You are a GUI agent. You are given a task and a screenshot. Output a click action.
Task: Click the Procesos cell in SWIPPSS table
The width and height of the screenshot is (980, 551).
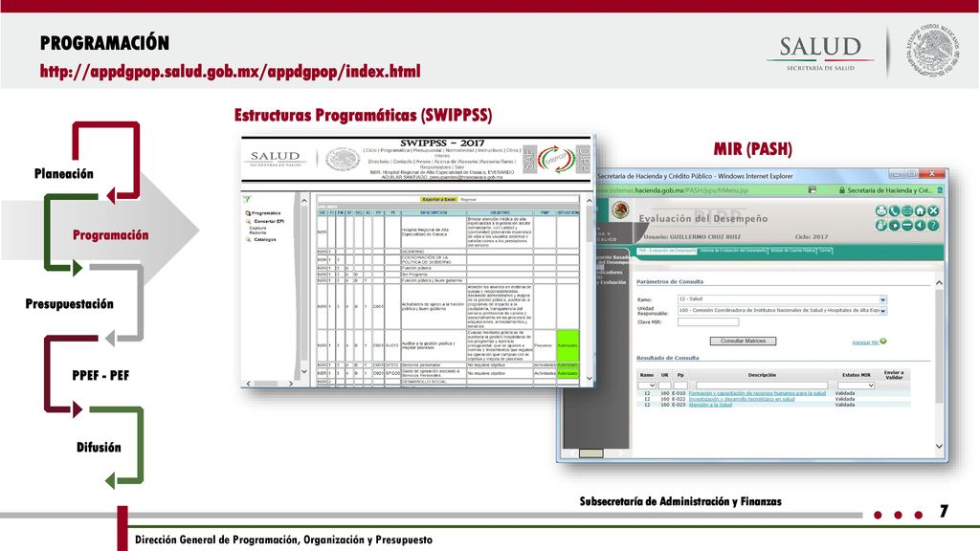[x=544, y=345]
